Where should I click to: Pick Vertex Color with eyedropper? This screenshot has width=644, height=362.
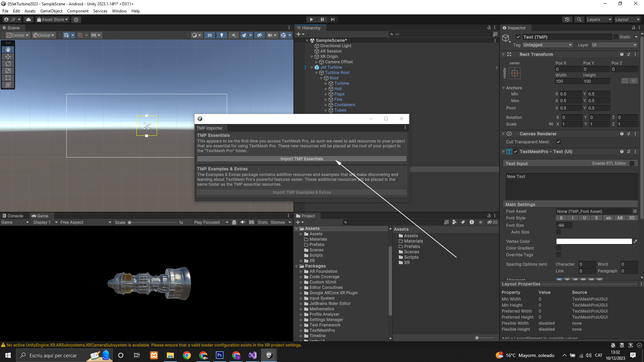click(x=635, y=241)
